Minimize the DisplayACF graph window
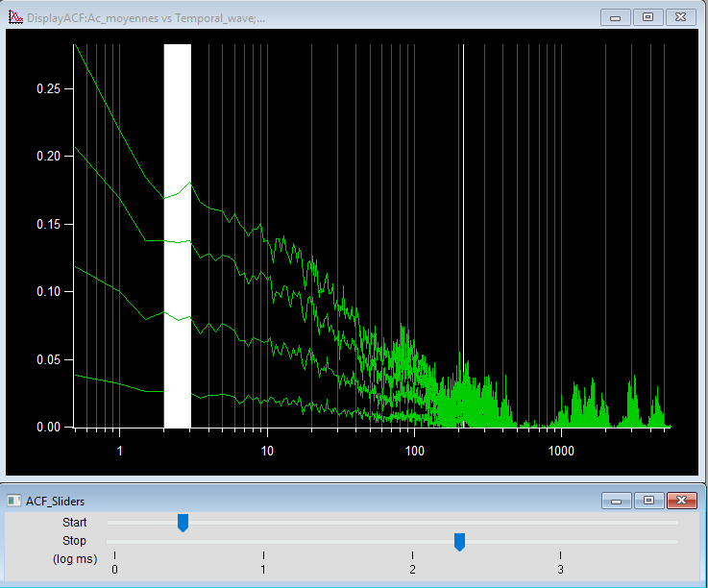Screen dimensions: 708x588 point(615,17)
